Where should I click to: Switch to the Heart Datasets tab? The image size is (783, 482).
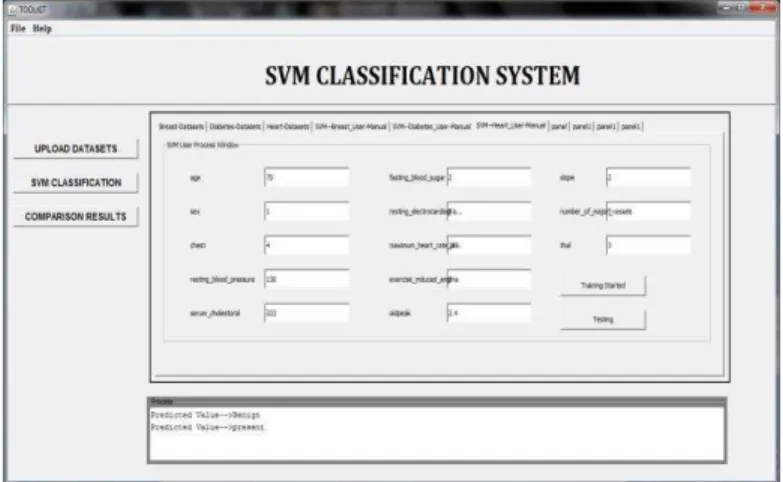tap(288, 126)
